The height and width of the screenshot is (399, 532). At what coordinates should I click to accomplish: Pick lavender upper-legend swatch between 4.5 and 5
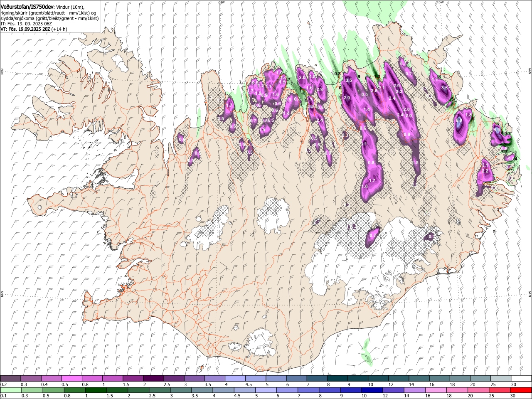(x=256, y=378)
